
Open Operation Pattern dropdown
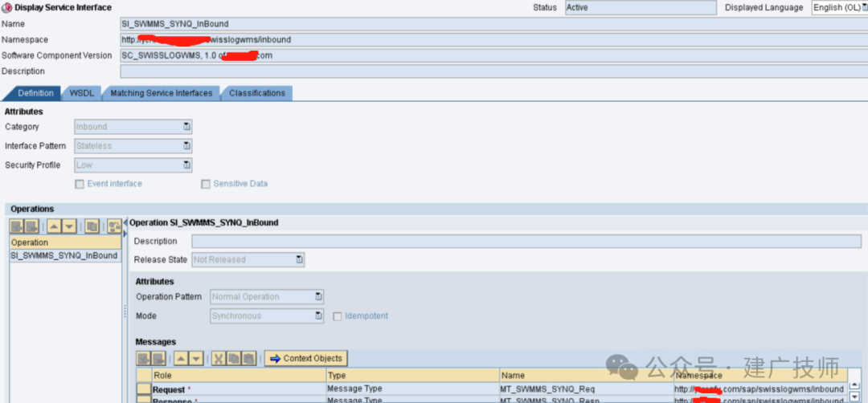click(267, 297)
